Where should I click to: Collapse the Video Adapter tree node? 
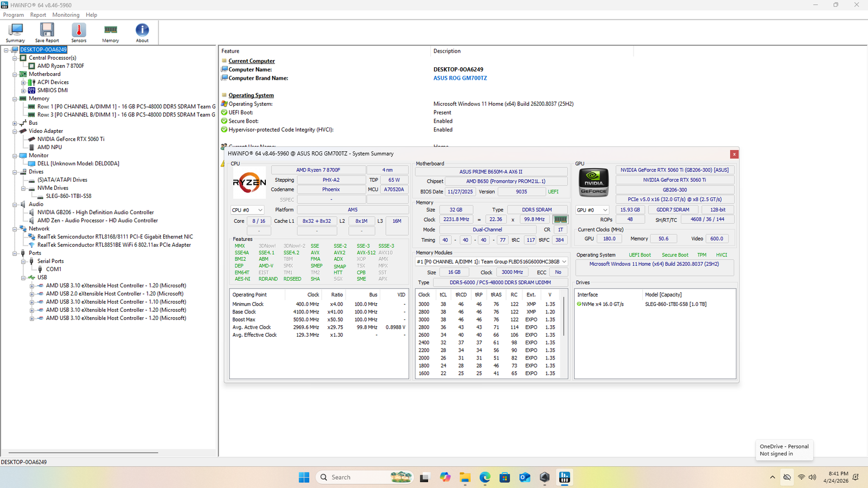point(15,131)
